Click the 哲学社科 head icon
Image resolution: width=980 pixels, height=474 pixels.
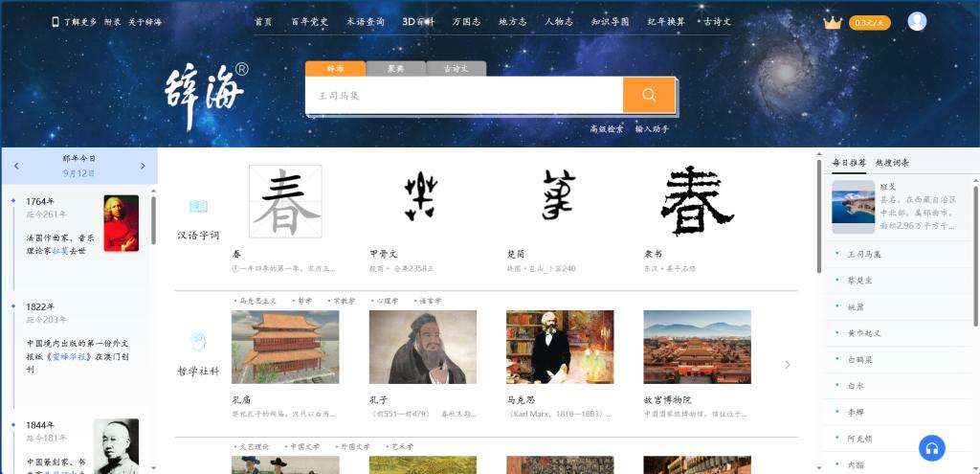click(198, 342)
